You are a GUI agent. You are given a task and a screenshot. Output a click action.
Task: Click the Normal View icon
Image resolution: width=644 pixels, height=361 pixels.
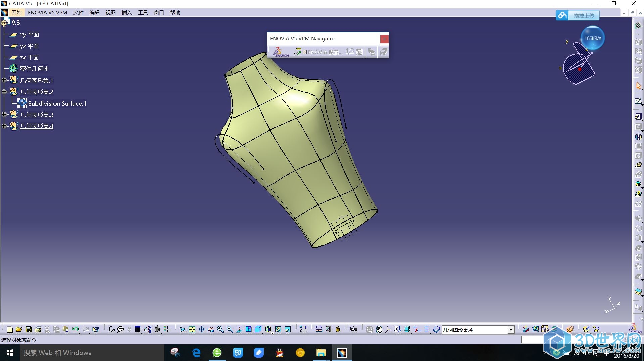(x=239, y=329)
